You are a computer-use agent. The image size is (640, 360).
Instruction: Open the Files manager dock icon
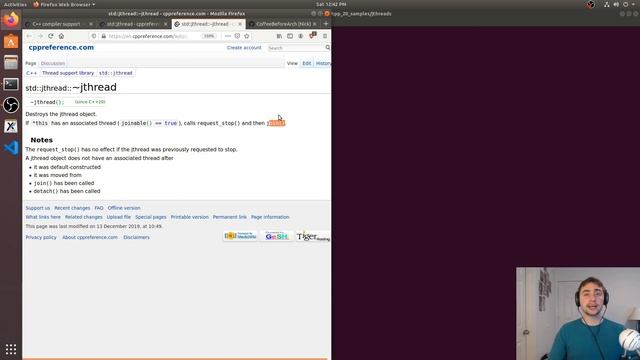(11, 62)
